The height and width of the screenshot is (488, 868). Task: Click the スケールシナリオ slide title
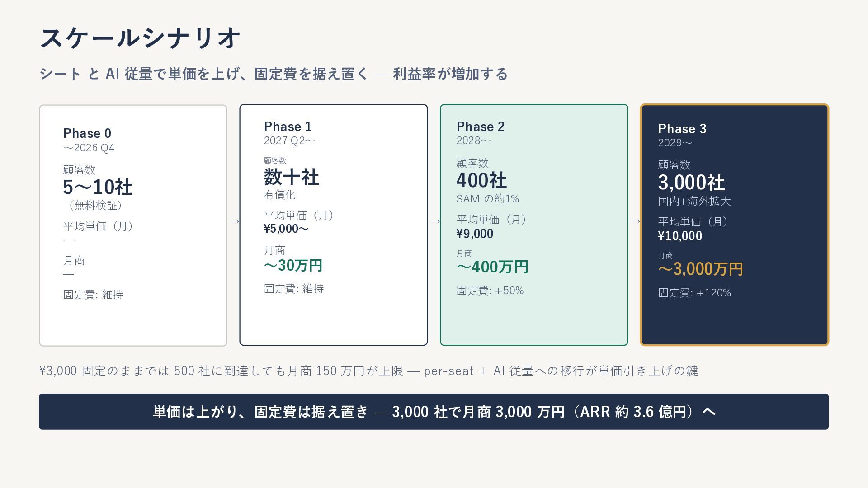[140, 38]
